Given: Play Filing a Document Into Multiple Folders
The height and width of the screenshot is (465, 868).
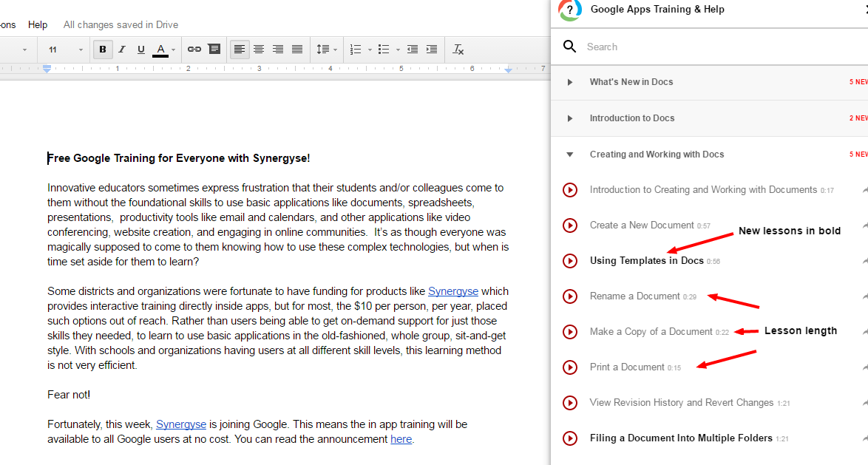Looking at the screenshot, I should point(569,438).
